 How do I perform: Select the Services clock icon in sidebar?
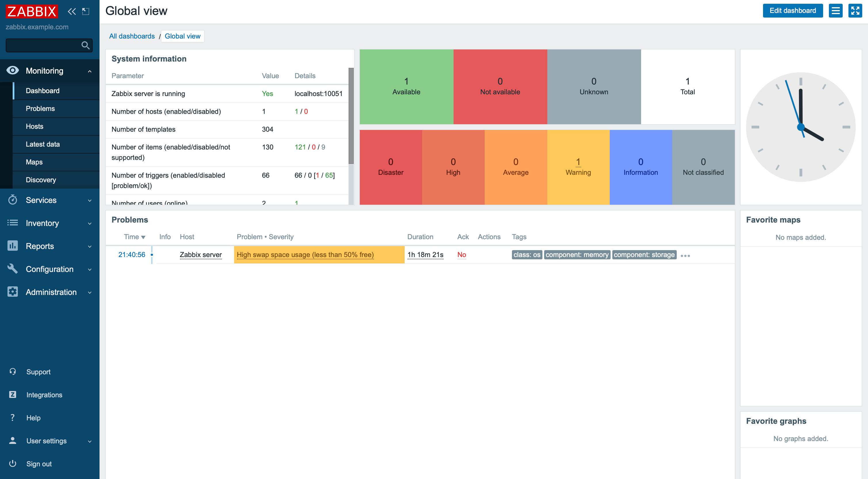coord(12,200)
